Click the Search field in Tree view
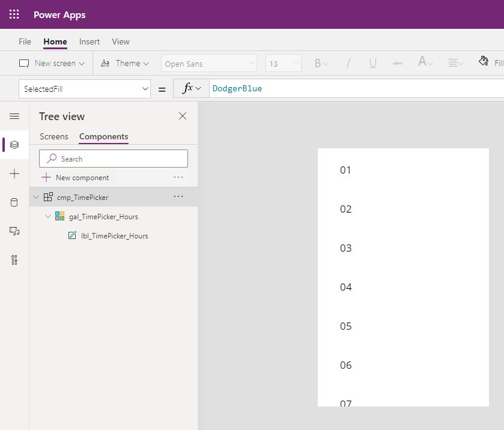 (x=114, y=159)
